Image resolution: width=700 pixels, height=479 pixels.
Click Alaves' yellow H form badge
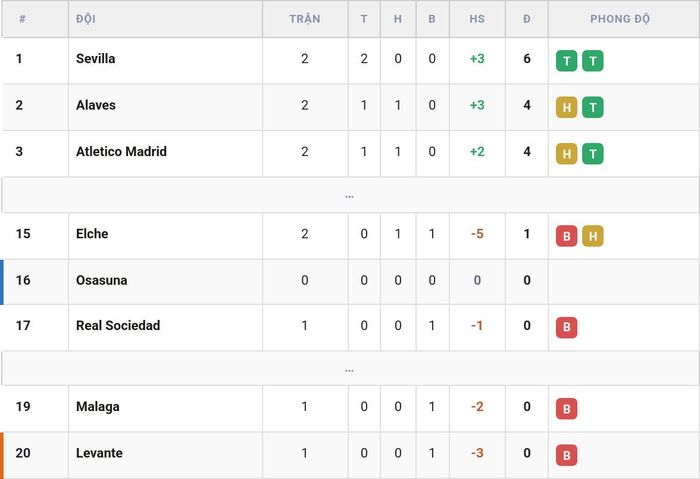tap(567, 107)
